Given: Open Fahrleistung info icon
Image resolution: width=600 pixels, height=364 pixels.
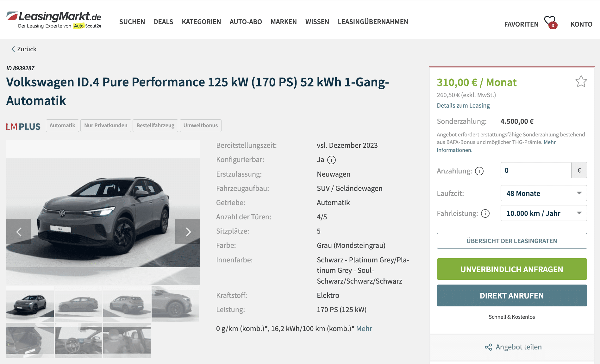Looking at the screenshot, I should click(x=485, y=214).
